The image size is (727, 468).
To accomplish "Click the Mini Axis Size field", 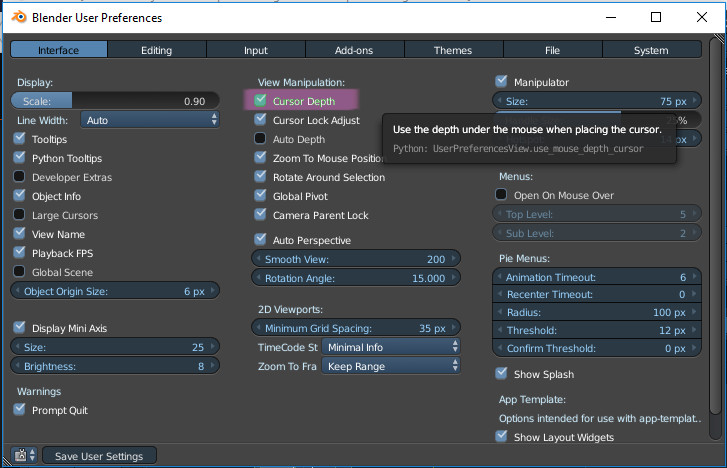I will [115, 347].
